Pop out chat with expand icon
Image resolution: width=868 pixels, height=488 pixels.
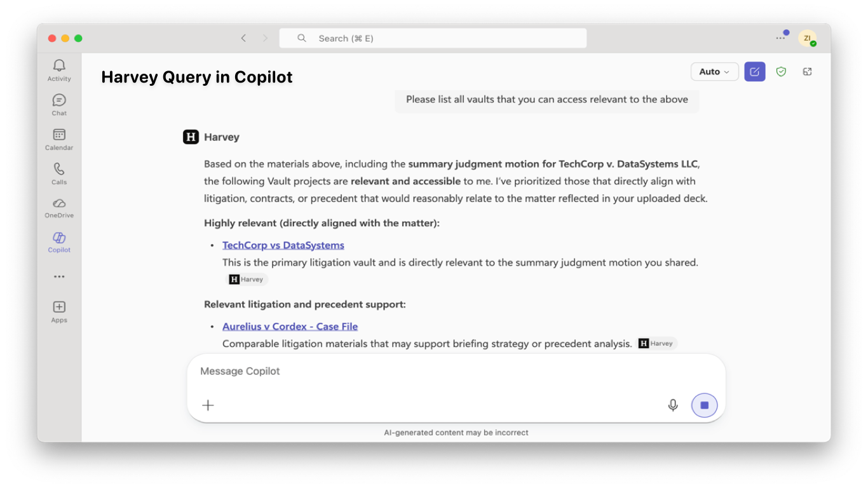pyautogui.click(x=808, y=72)
